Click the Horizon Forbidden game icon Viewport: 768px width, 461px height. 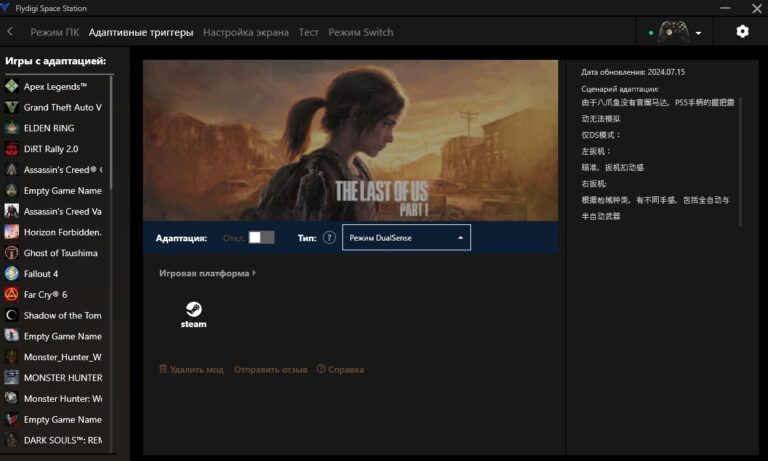pyautogui.click(x=12, y=232)
